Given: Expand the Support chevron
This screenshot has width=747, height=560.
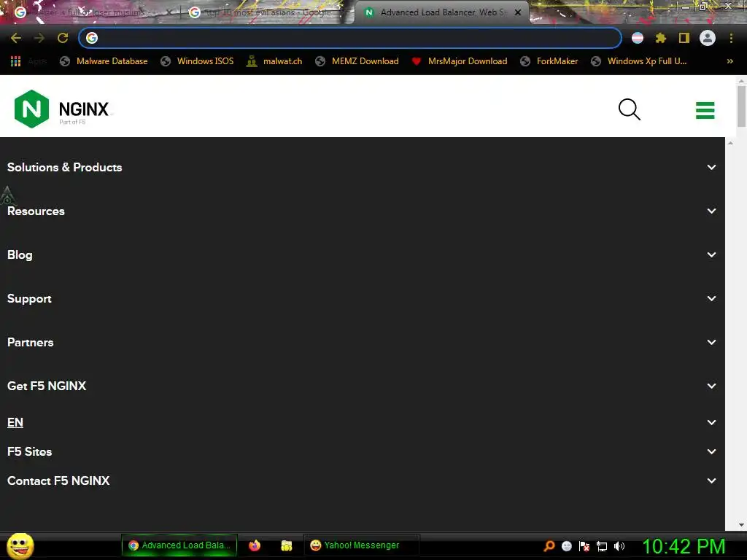Looking at the screenshot, I should point(711,298).
